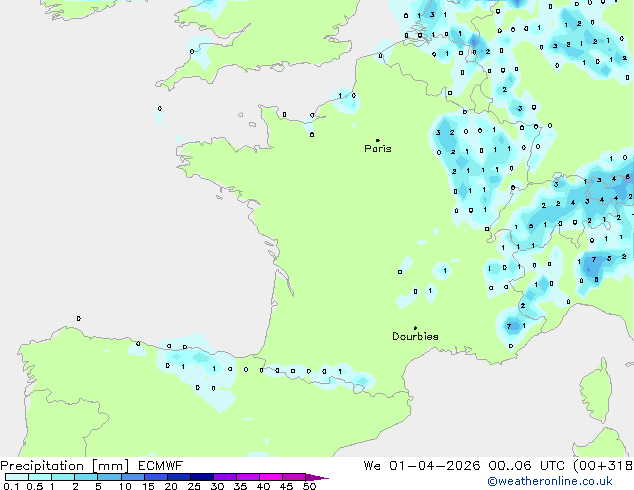Click the 00..06 UTC time range text
Image resolution: width=634 pixels, height=490 pixels.
point(526,466)
